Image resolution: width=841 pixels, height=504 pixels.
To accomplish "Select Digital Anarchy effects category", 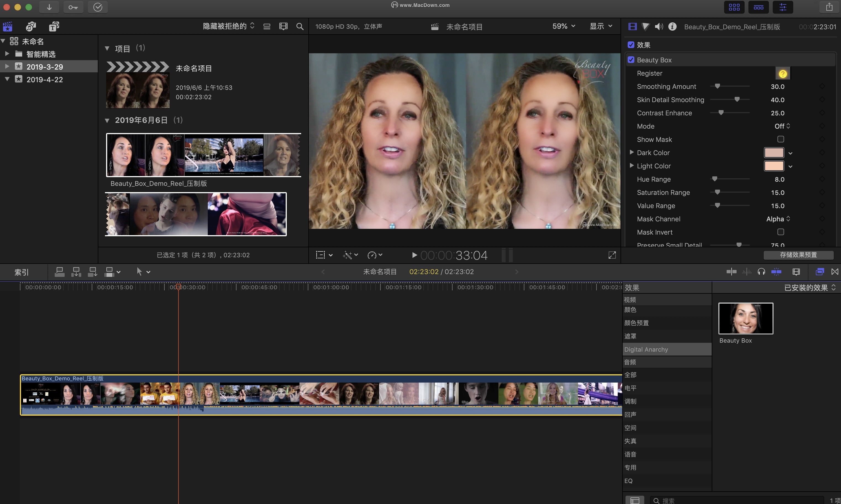I will pyautogui.click(x=646, y=349).
